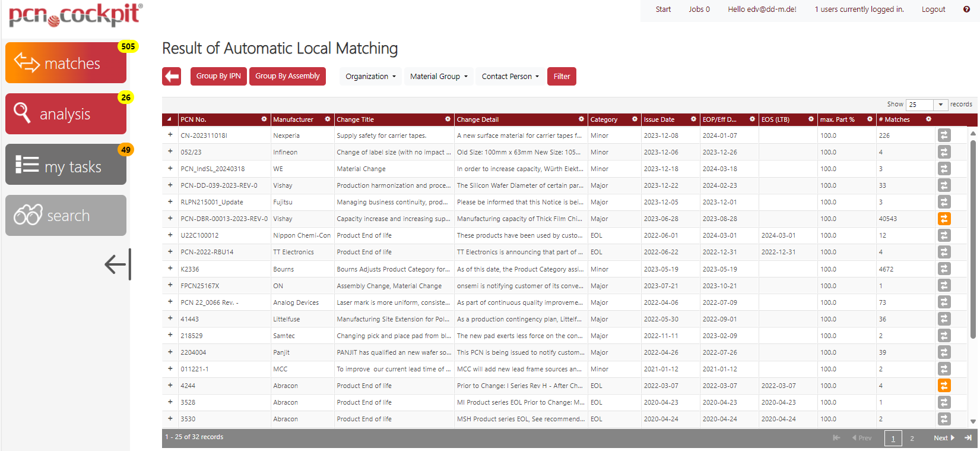
Task: Open the Contact Person dropdown
Action: coord(510,76)
